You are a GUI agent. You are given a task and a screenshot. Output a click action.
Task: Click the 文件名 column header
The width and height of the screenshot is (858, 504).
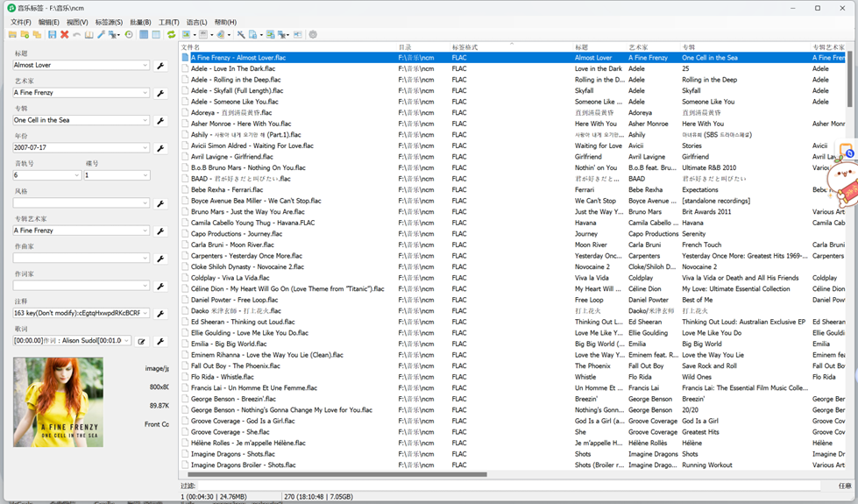click(x=191, y=47)
